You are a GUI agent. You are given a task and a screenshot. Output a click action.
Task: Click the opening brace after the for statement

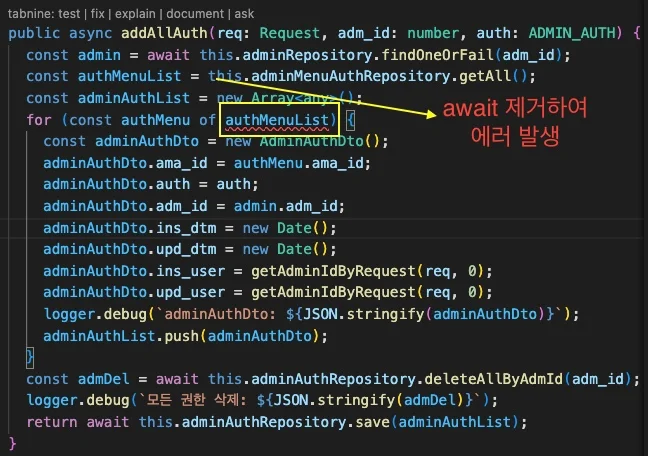(x=350, y=120)
